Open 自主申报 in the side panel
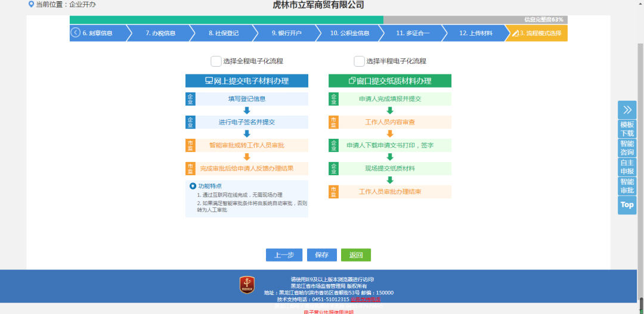 [627, 167]
